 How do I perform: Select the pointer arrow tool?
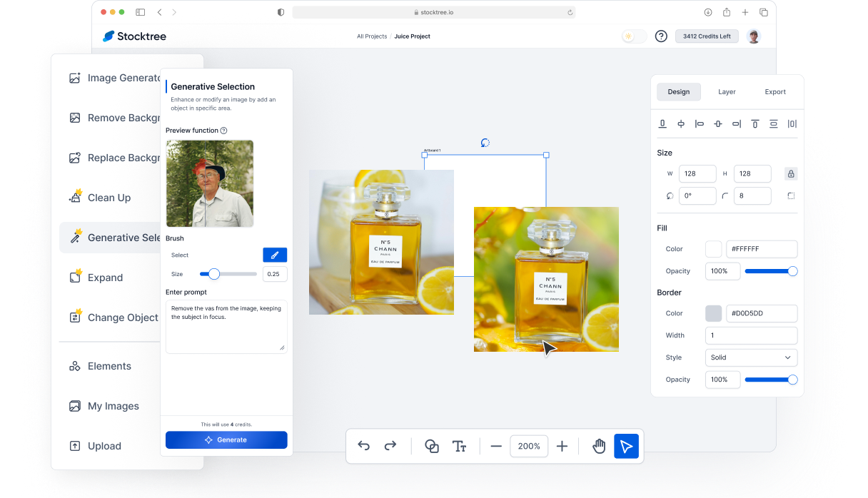(626, 446)
